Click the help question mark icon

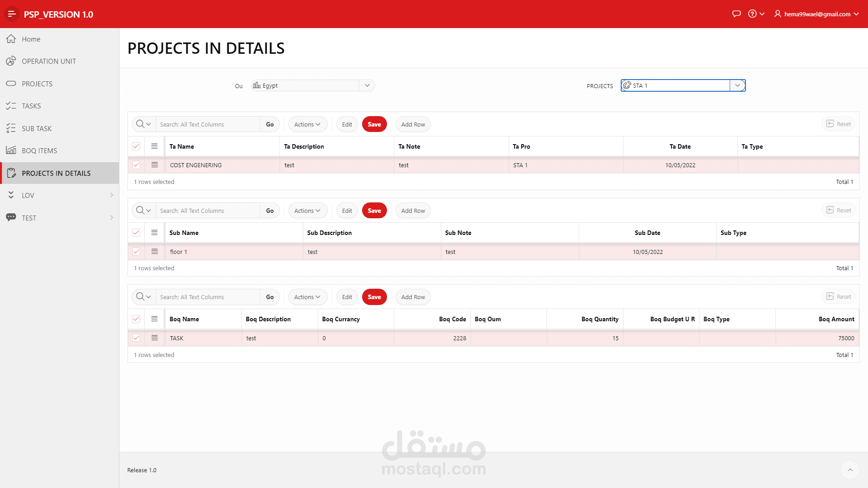[752, 14]
